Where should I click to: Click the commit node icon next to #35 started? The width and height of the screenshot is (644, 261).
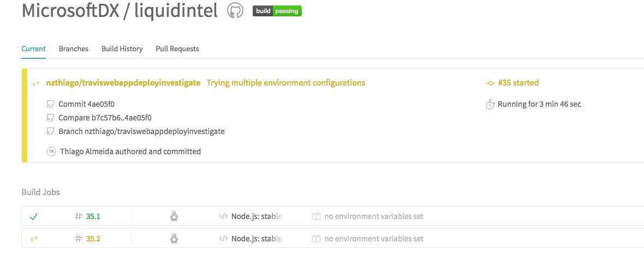pos(490,83)
